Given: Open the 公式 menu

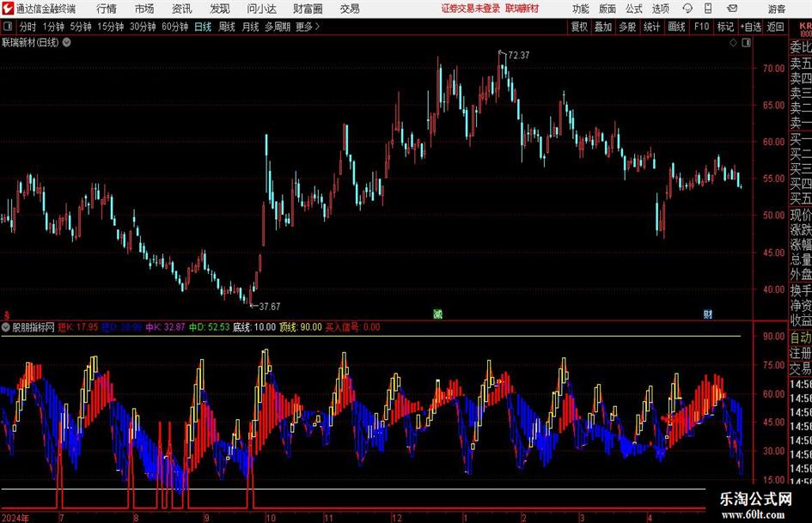Looking at the screenshot, I should tap(634, 9).
